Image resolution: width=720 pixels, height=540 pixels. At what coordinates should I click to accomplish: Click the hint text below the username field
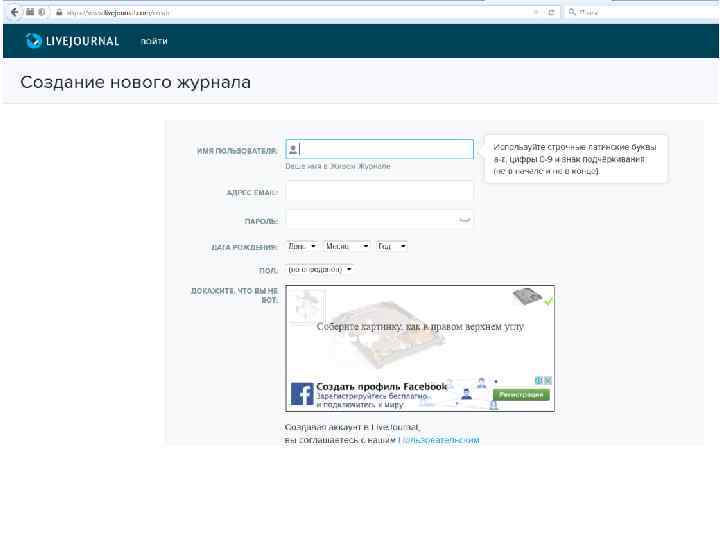tap(338, 166)
